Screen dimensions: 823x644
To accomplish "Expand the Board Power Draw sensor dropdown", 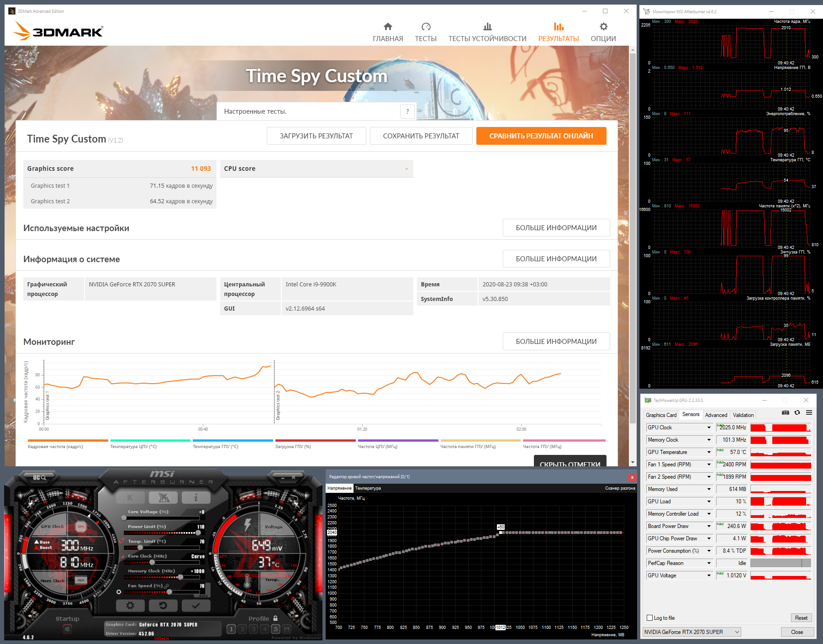I will 709,526.
